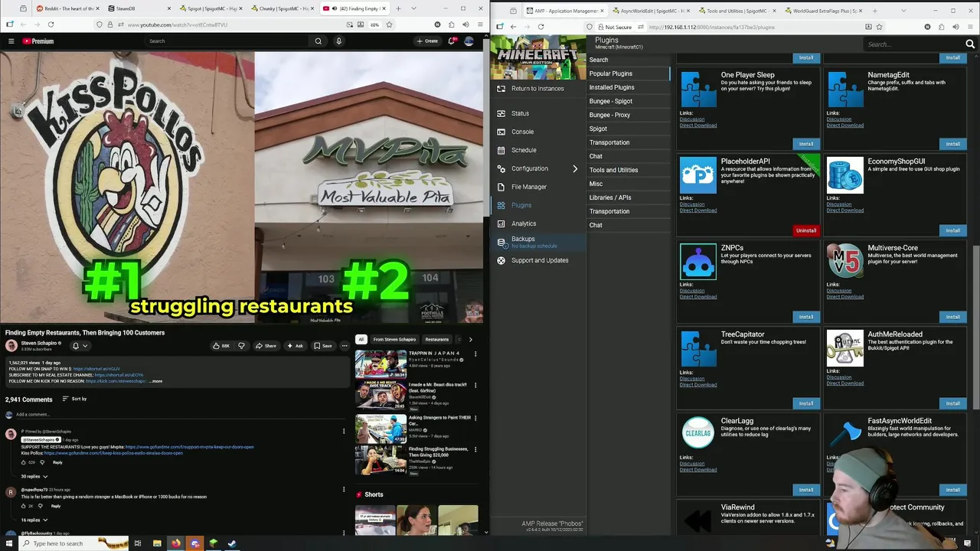Open the Status page in AMP sidebar
This screenshot has height=551, width=980.
coord(520,113)
